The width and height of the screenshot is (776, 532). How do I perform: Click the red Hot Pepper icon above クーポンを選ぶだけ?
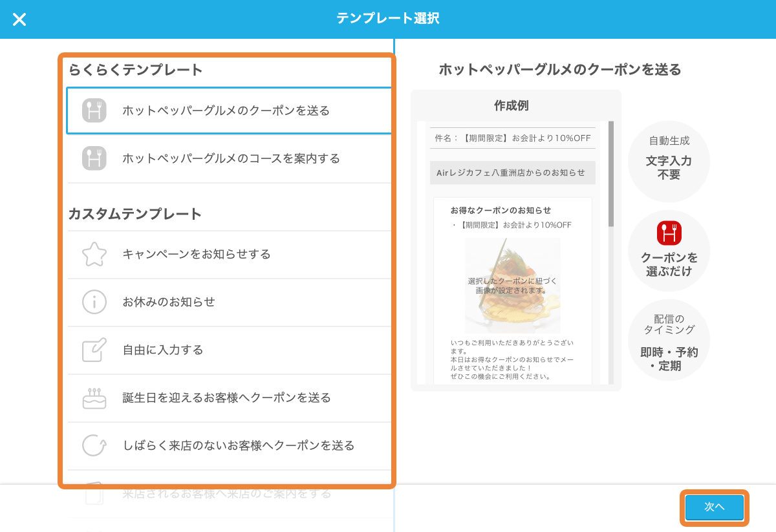coord(669,233)
